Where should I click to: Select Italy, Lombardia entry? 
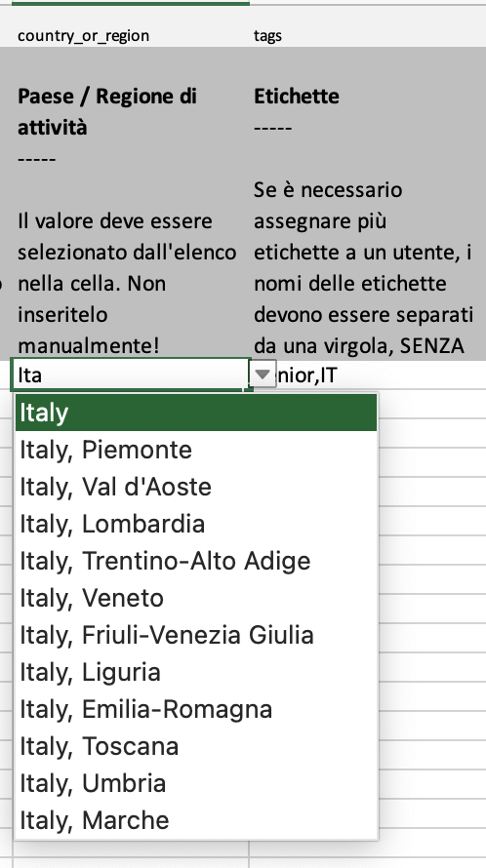196,524
